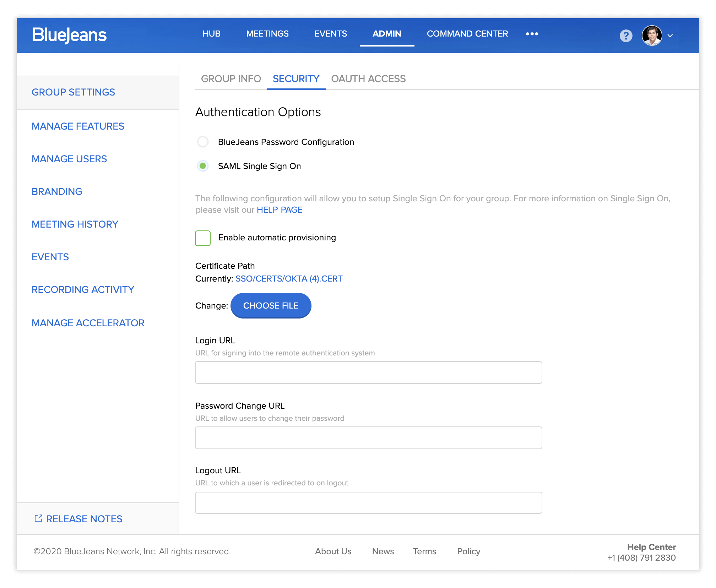
Task: Open the HELP PAGE link
Action: click(x=280, y=210)
